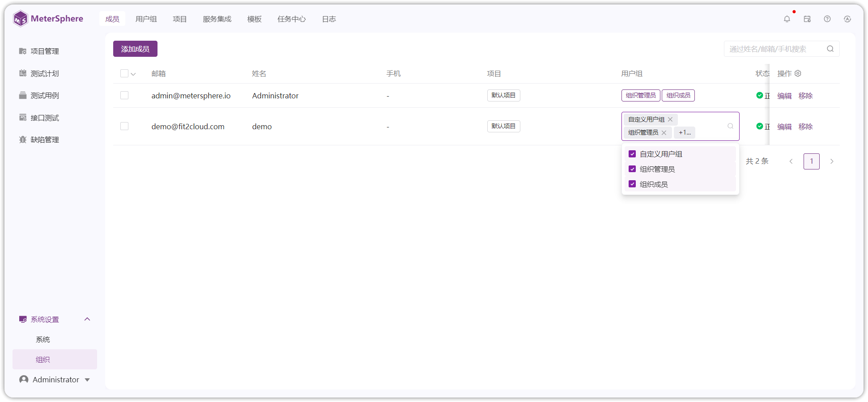Viewport: 868px width, 402px height.
Task: Click the 添加成员 button
Action: tap(135, 49)
